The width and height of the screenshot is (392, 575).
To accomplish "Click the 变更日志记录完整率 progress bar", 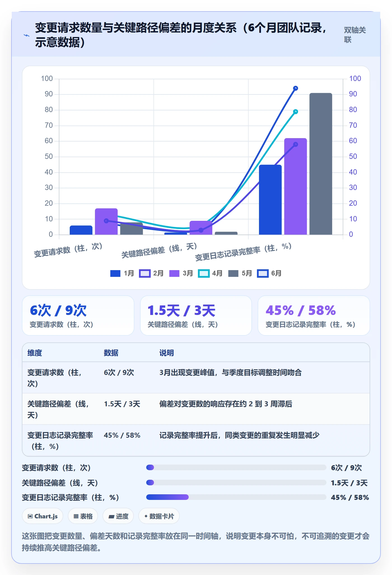I will coord(236,497).
